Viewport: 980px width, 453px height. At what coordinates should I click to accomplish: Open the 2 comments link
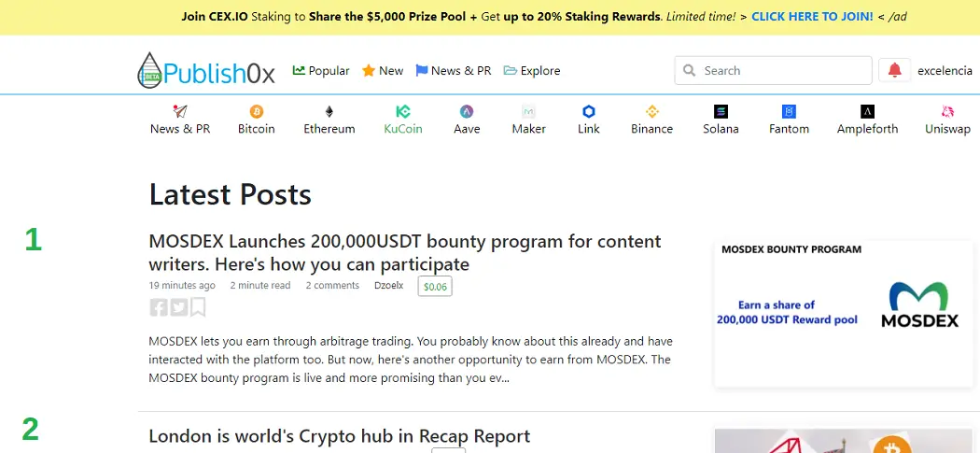click(332, 285)
